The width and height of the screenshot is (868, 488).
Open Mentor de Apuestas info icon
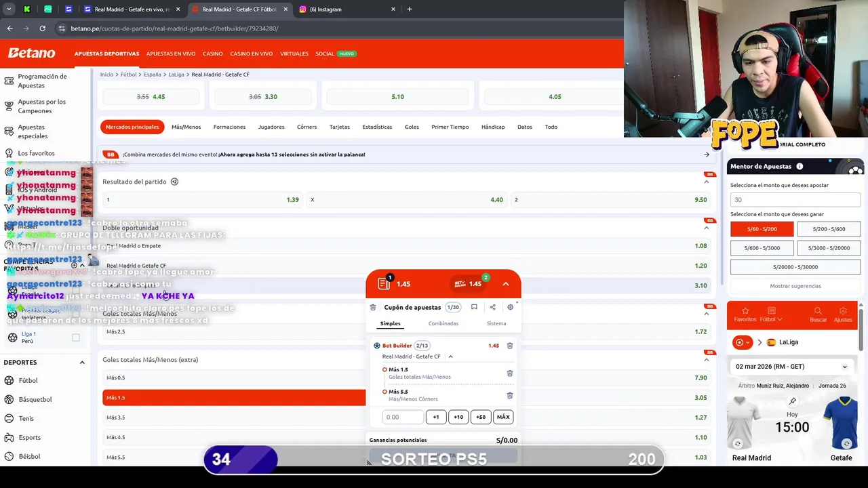(x=800, y=167)
